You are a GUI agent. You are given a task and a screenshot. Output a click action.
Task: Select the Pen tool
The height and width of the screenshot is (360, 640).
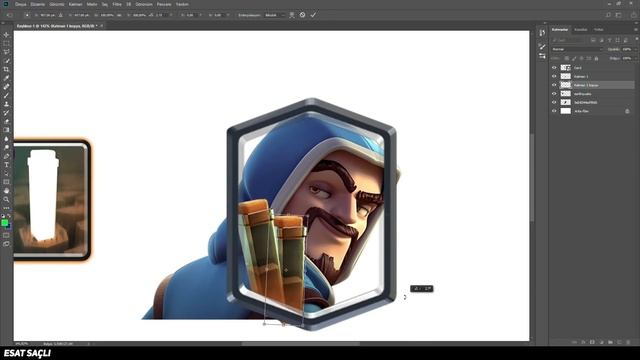click(6, 156)
